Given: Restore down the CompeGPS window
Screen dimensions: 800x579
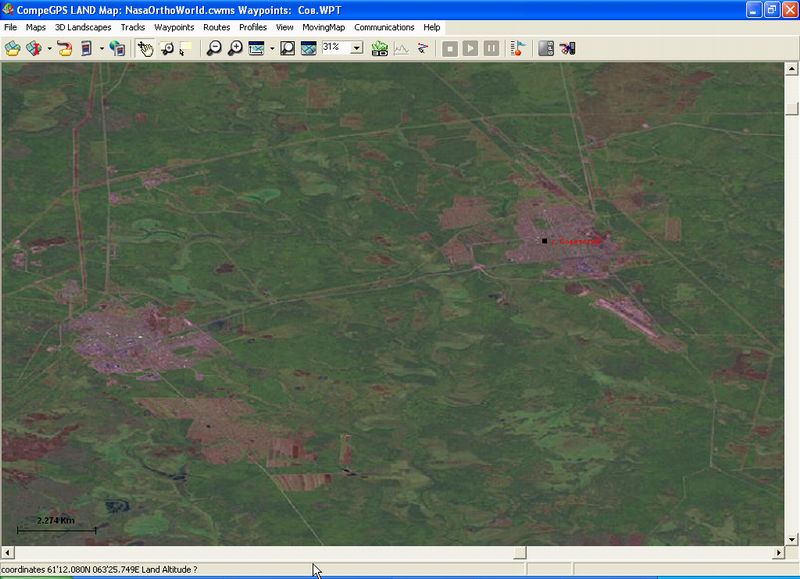Looking at the screenshot, I should pos(771,10).
